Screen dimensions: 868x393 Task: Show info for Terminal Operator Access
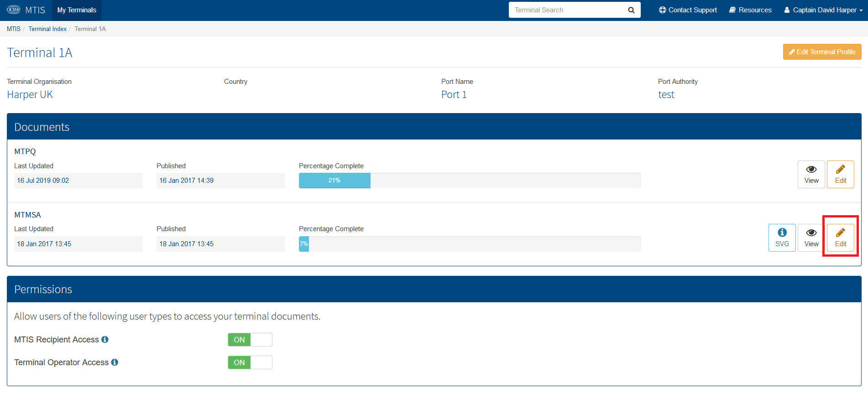click(x=115, y=362)
